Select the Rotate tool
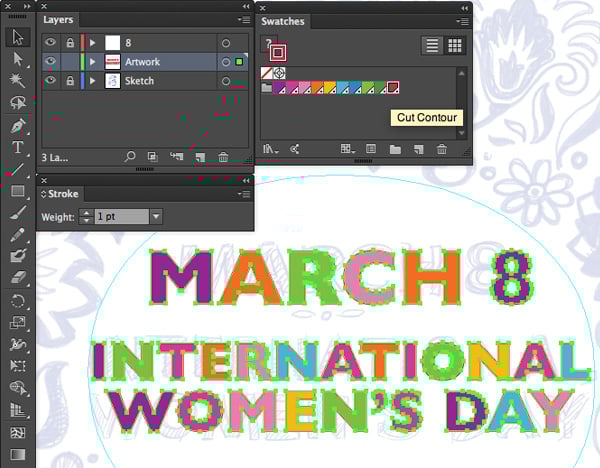Image resolution: width=600 pixels, height=468 pixels. coord(18,301)
